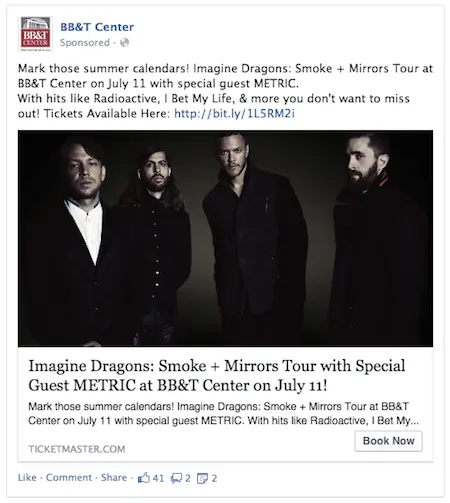450x503 pixels.
Task: Click the Comment link
Action: (x=69, y=477)
